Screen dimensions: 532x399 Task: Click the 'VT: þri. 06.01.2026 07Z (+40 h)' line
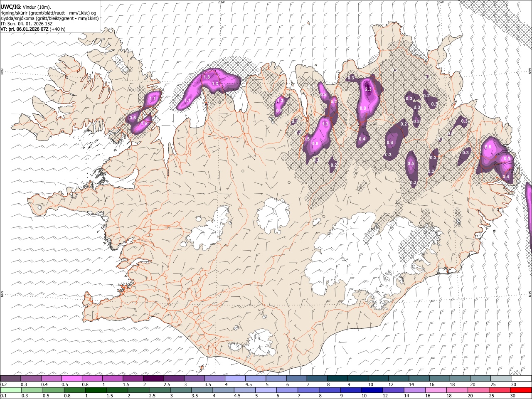pyautogui.click(x=33, y=30)
